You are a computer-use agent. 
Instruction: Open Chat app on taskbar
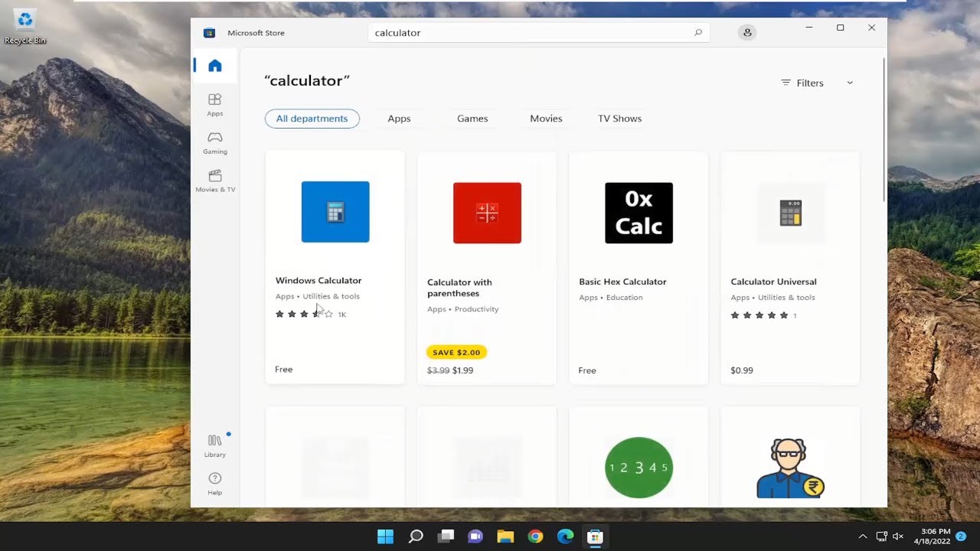475,536
